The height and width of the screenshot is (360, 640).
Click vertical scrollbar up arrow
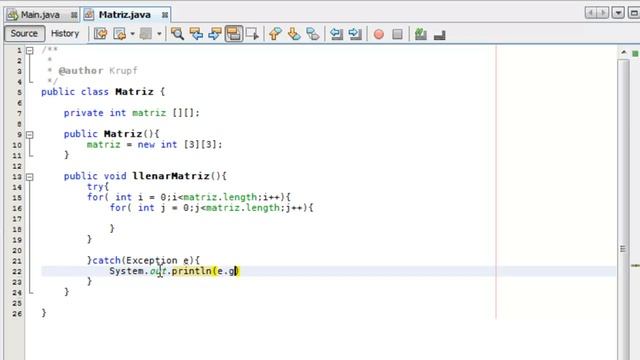point(623,52)
